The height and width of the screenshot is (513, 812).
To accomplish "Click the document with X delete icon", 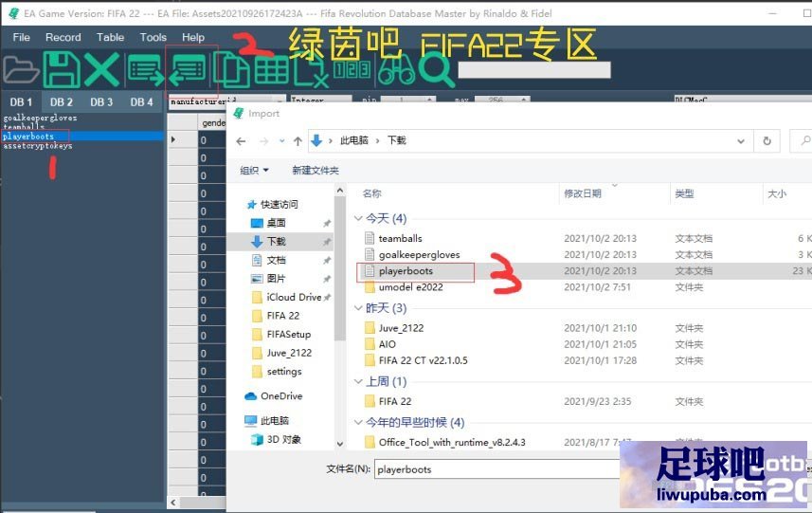I will pos(311,71).
